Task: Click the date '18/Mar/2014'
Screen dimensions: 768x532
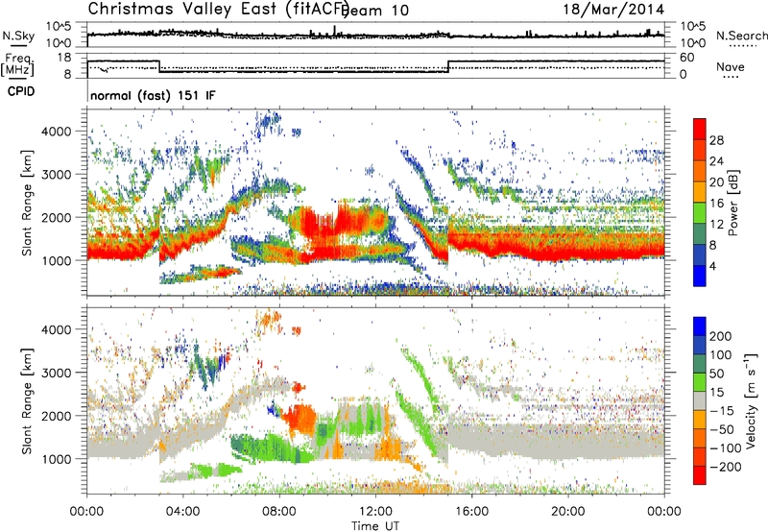Action: [613, 9]
